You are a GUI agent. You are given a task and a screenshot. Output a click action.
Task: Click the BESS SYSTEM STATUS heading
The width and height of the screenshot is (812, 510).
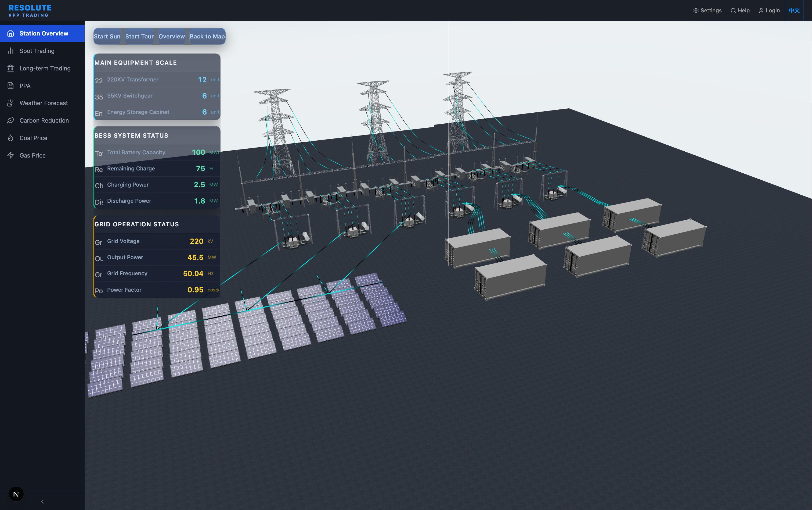point(131,135)
